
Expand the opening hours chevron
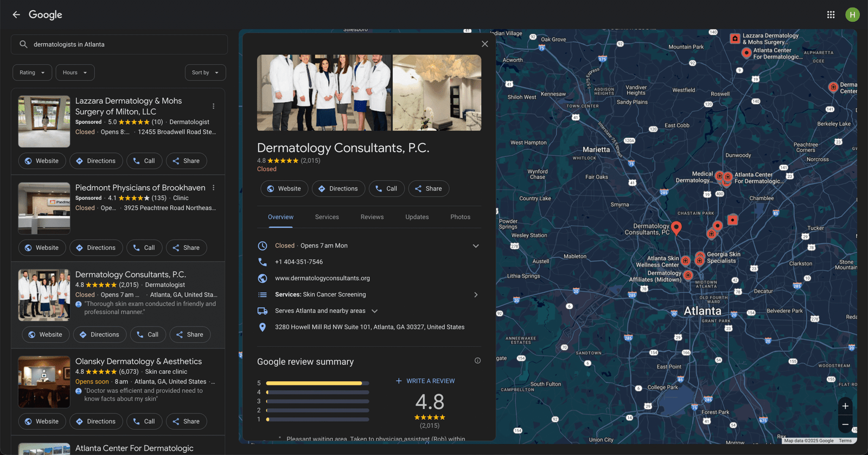click(x=476, y=246)
